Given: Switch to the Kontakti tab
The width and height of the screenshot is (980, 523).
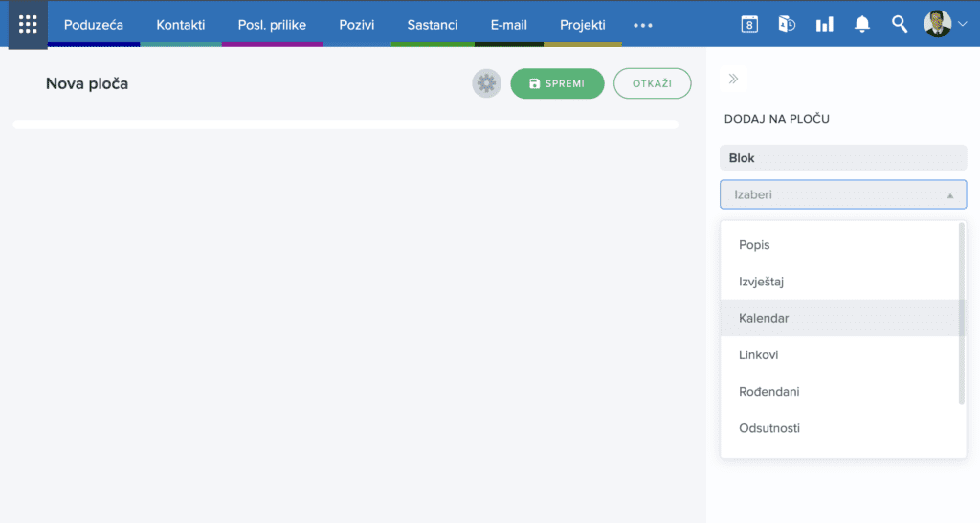Looking at the screenshot, I should [181, 25].
